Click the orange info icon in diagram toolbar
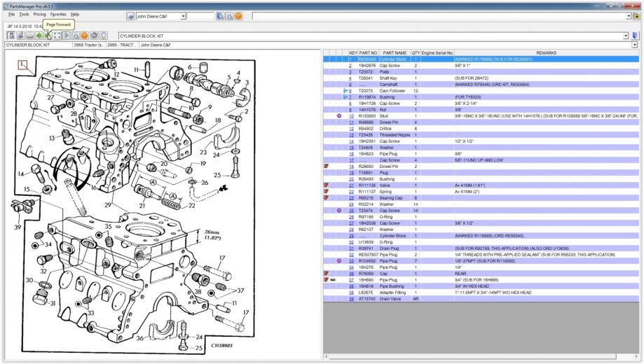Image resolution: width=644 pixels, height=364 pixels. coord(85,36)
